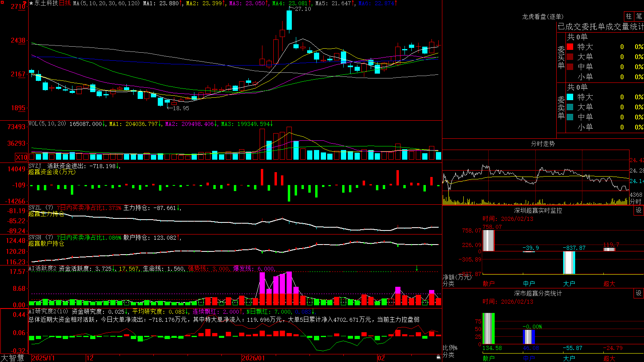This screenshot has width=644, height=362.
Task: Click the 已成交委托单成交量统计 tab header
Action: tap(601, 27)
